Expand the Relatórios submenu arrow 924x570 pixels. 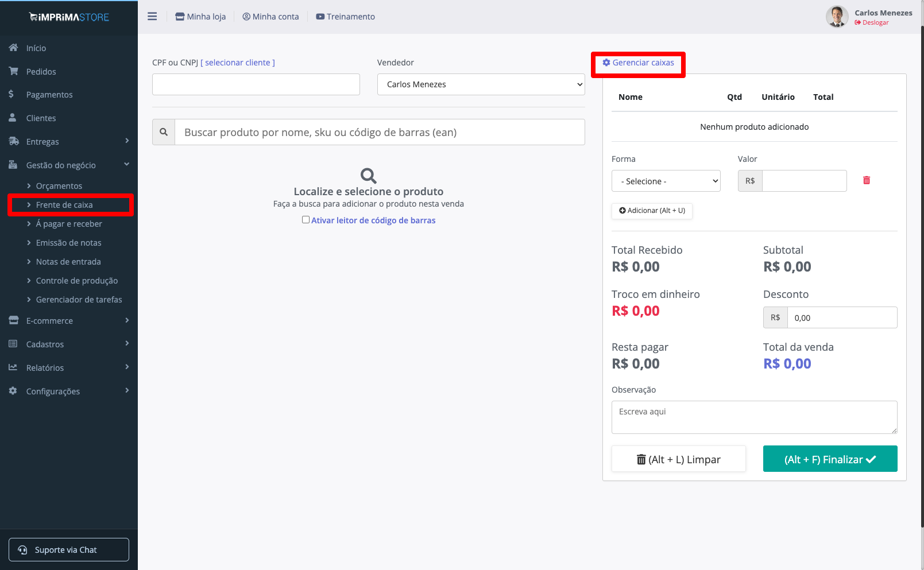(127, 367)
